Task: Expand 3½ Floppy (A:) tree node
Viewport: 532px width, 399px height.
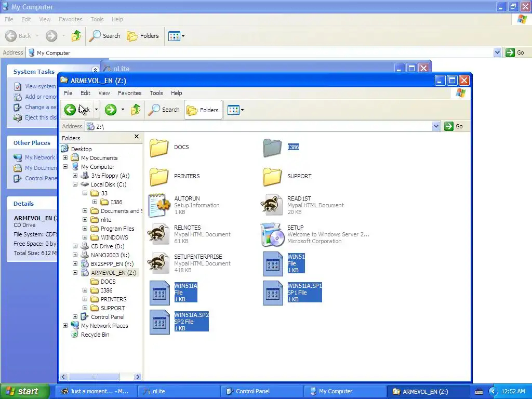Action: tap(75, 176)
